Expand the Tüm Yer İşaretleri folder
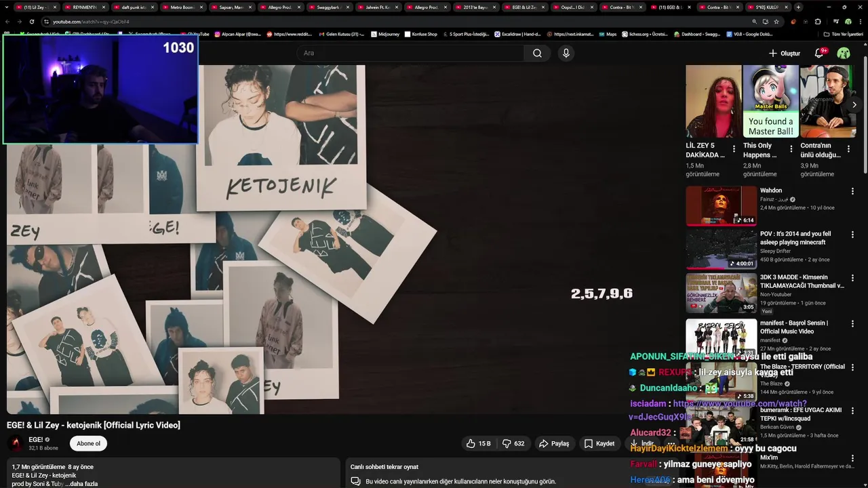868x488 pixels. [843, 34]
